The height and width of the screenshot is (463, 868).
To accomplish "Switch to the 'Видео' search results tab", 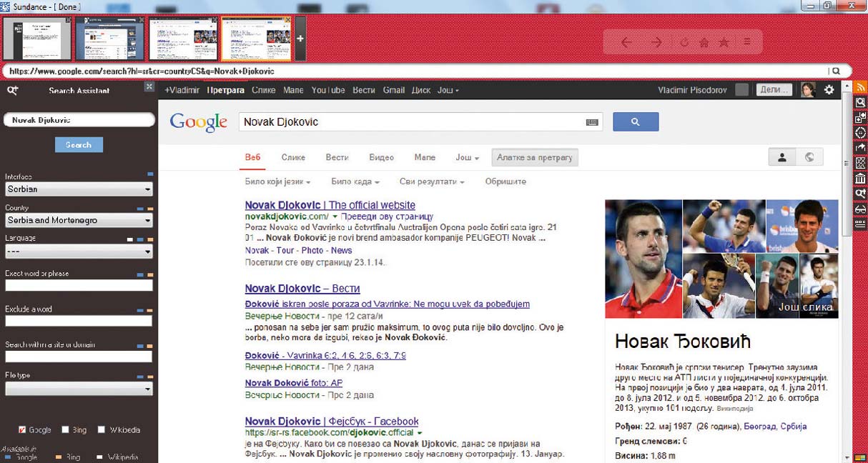I will (382, 157).
